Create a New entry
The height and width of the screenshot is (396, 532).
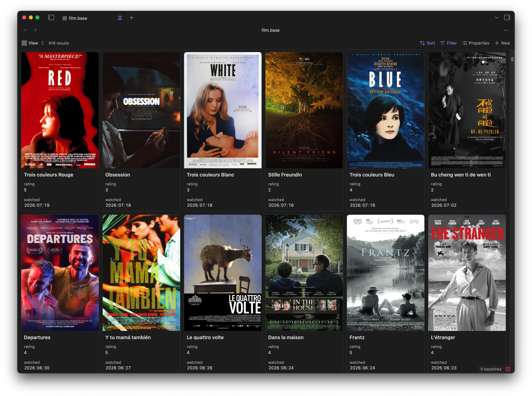coord(502,43)
